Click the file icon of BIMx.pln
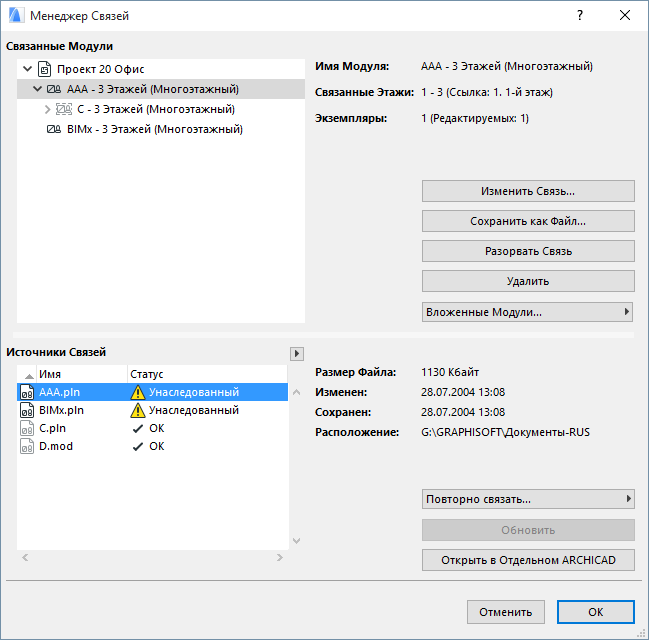The image size is (649, 640). pos(27,410)
